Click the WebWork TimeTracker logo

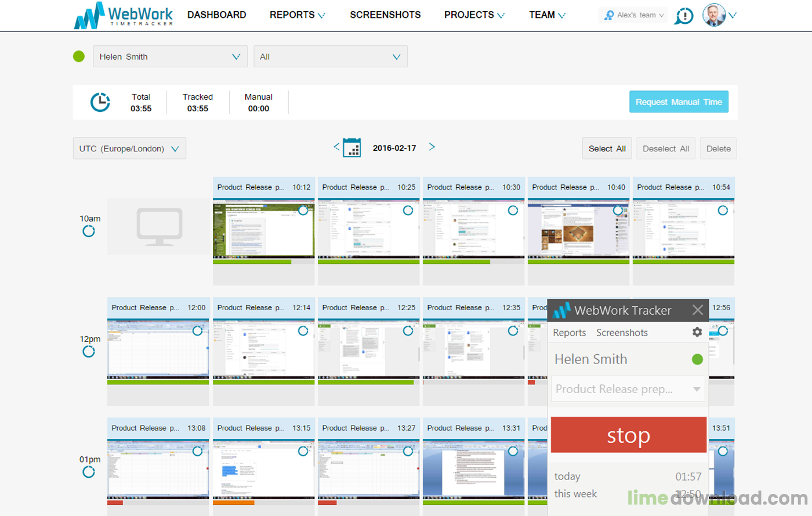[x=122, y=16]
